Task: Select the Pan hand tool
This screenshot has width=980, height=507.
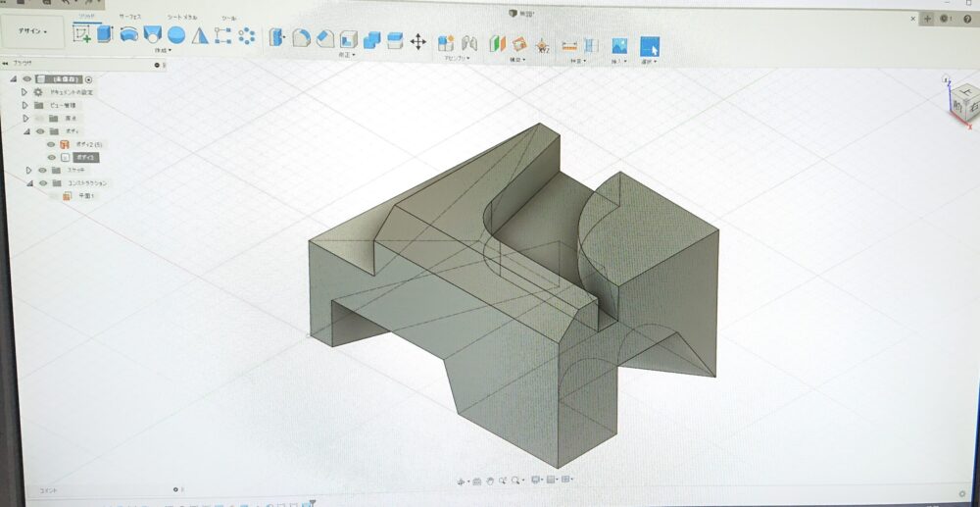Action: tap(491, 481)
